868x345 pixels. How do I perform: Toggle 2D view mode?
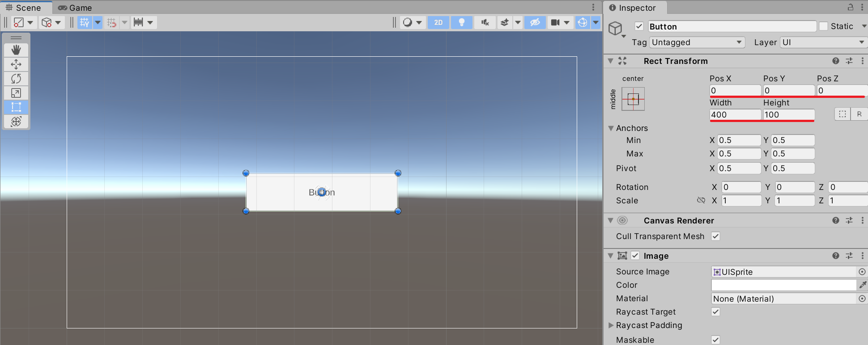pos(438,22)
